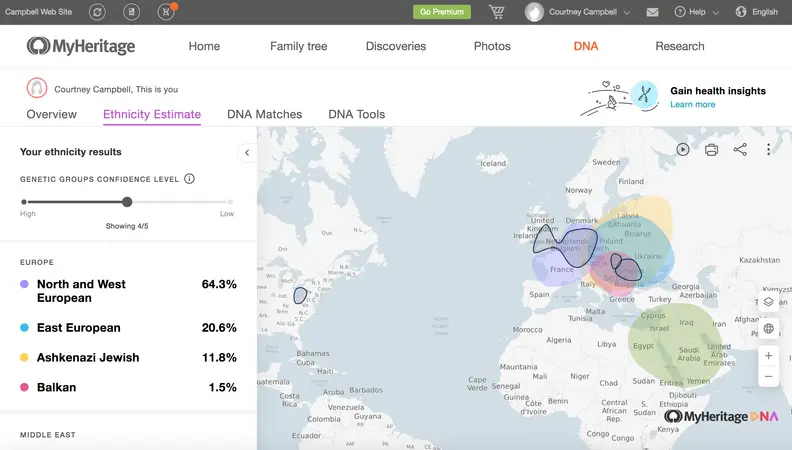Click the Help question mark icon
Viewport: 792px width, 450px height.
(680, 12)
